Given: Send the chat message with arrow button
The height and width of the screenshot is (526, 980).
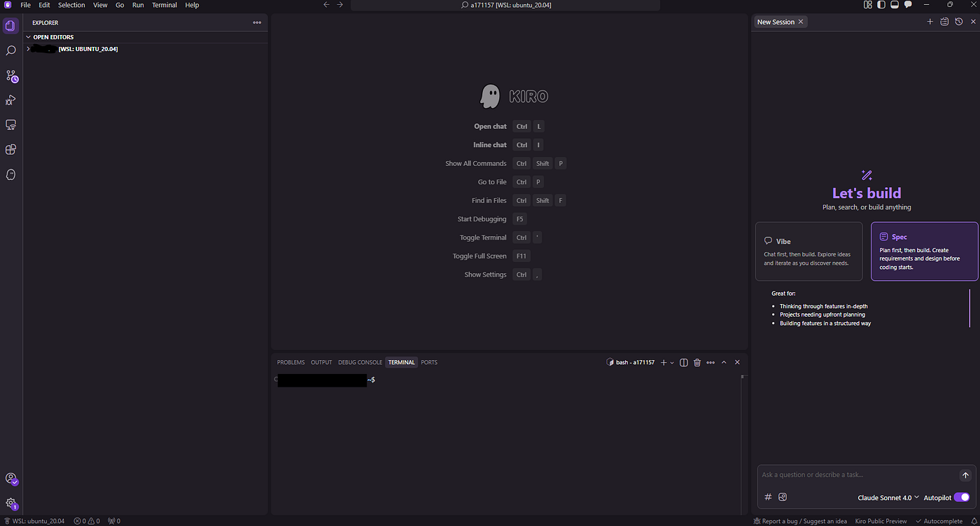Looking at the screenshot, I should 965,476.
